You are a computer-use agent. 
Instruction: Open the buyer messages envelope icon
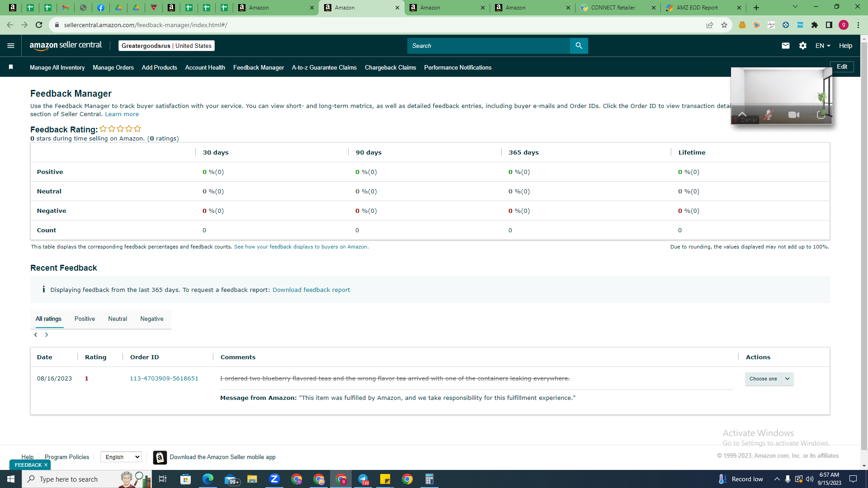786,46
